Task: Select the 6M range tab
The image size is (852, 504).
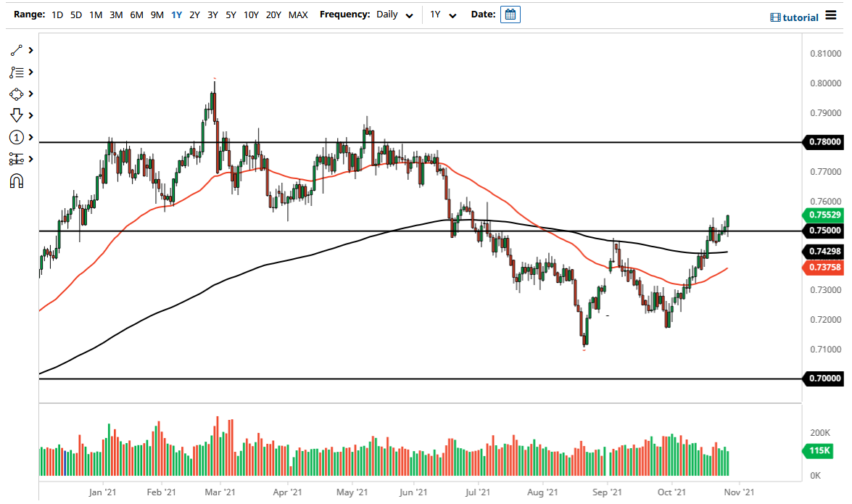Action: coord(135,15)
